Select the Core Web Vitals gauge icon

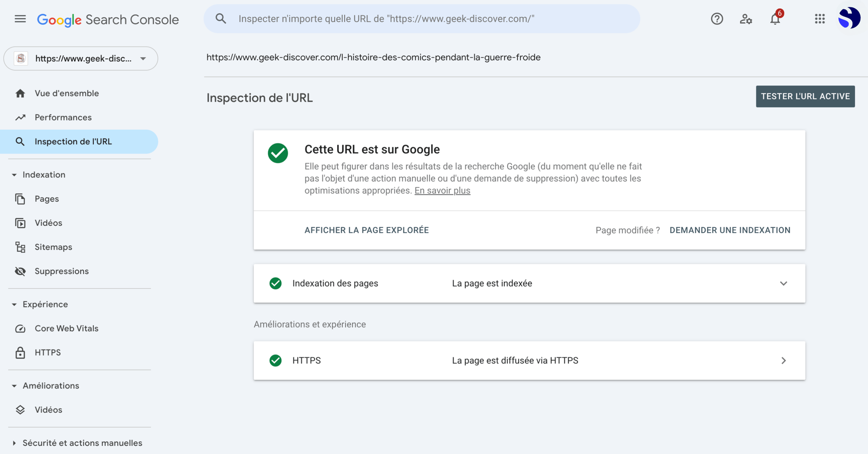20,328
